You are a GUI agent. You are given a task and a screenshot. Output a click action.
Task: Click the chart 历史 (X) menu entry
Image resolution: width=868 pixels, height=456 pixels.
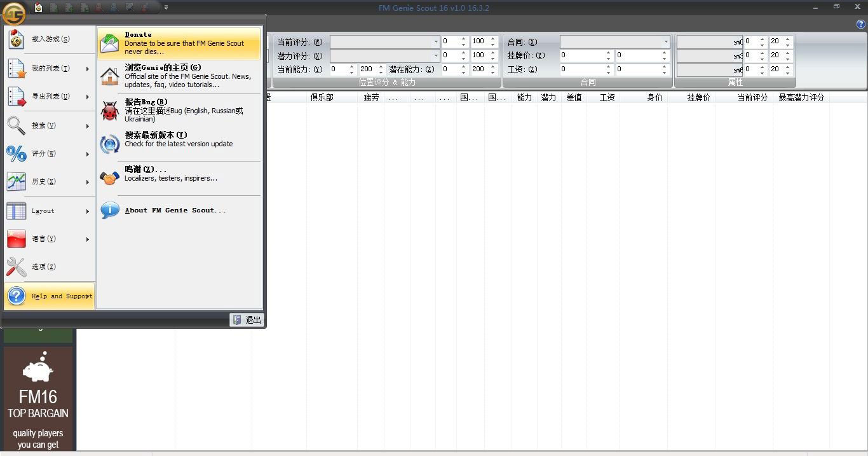(50, 182)
